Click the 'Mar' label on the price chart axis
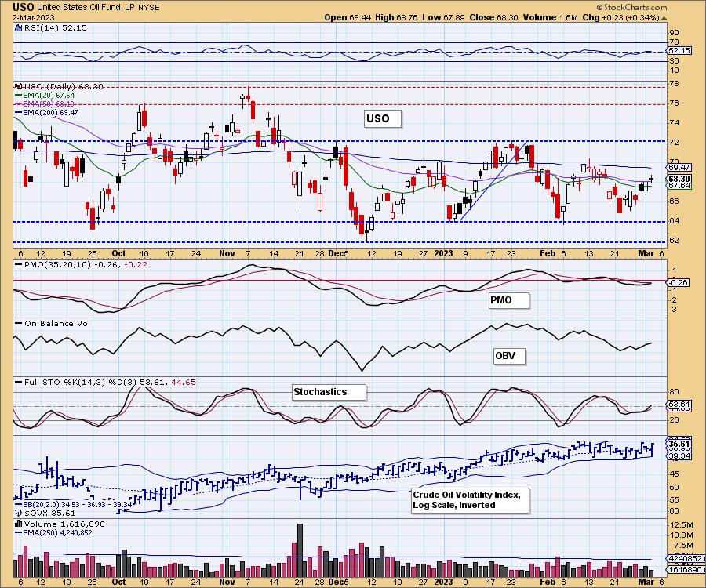 click(646, 253)
